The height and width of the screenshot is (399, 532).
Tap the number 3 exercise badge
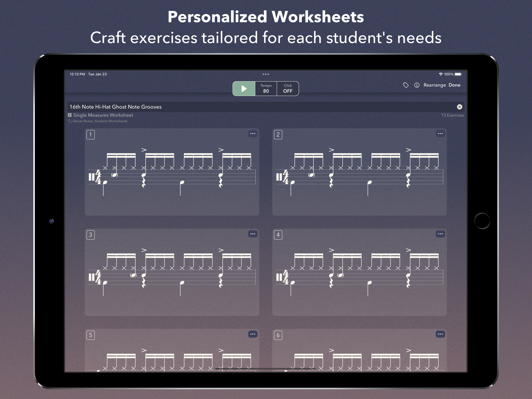pos(90,235)
